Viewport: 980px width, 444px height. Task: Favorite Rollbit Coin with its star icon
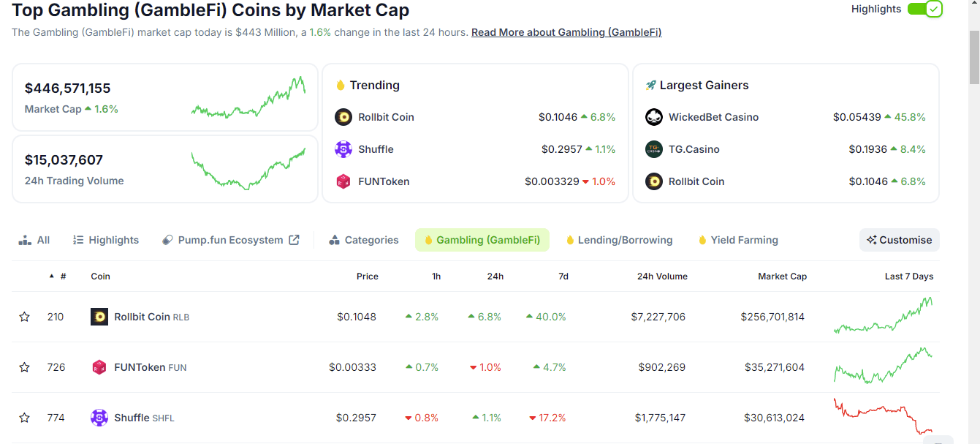tap(25, 317)
